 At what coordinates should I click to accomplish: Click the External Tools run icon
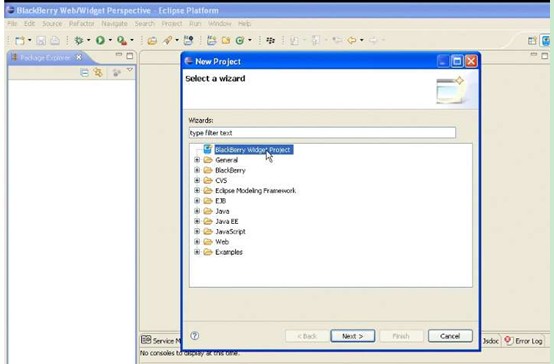[x=122, y=41]
